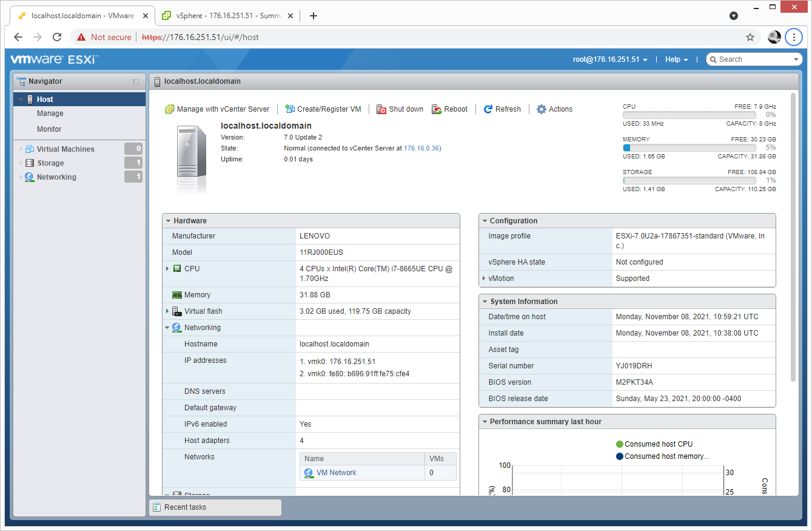The image size is (812, 531).
Task: Expand Virtual Machines tree node
Action: pos(21,149)
